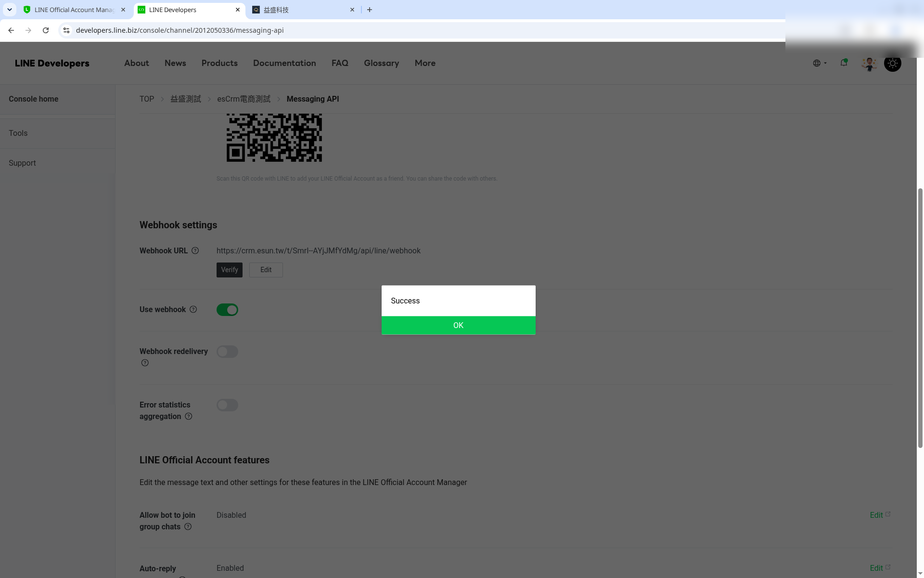Go to Console home in sidebar
Screen dimensions: 924x578
[33, 99]
